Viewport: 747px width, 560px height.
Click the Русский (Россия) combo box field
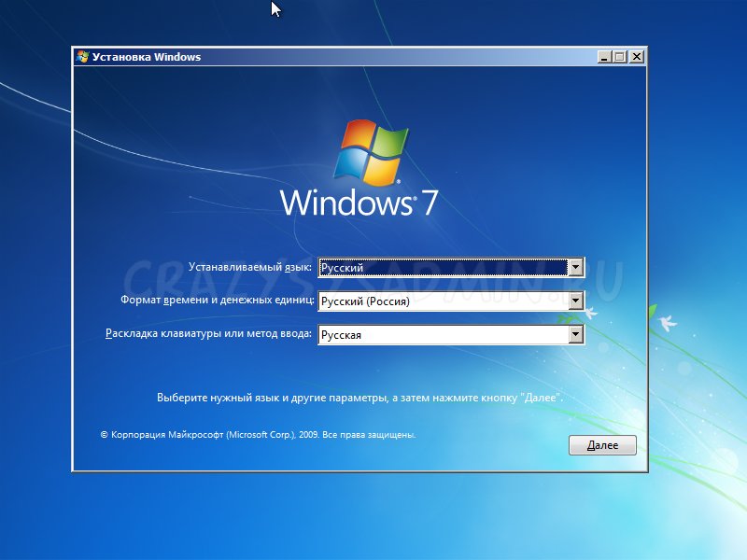443,301
